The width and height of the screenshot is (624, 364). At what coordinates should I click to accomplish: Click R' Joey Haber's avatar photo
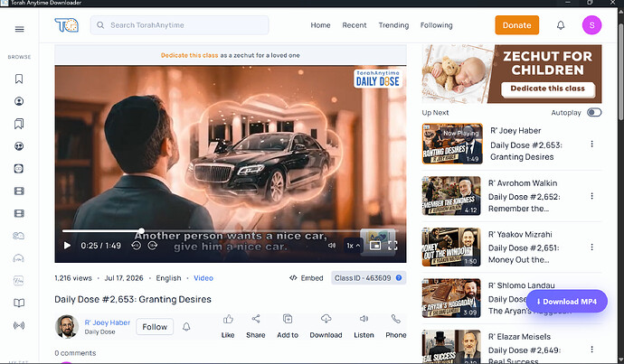[x=66, y=327]
